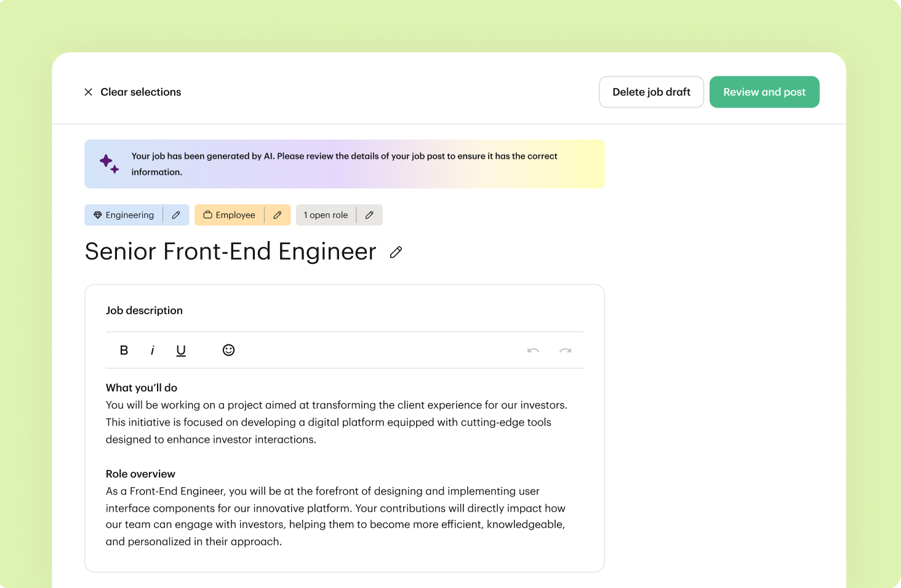Open the emoji picker
This screenshot has width=901, height=588.
click(x=228, y=350)
